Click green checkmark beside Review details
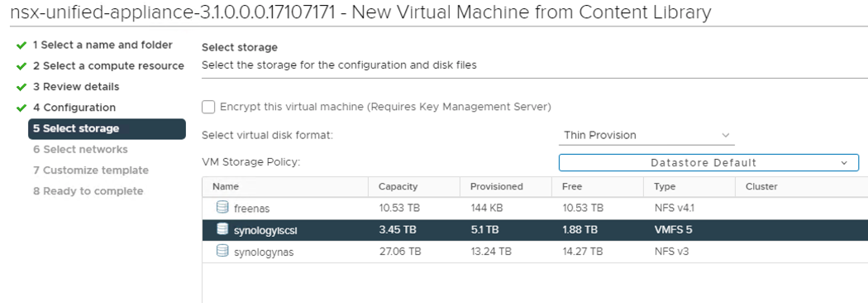The image size is (868, 303). point(21,87)
